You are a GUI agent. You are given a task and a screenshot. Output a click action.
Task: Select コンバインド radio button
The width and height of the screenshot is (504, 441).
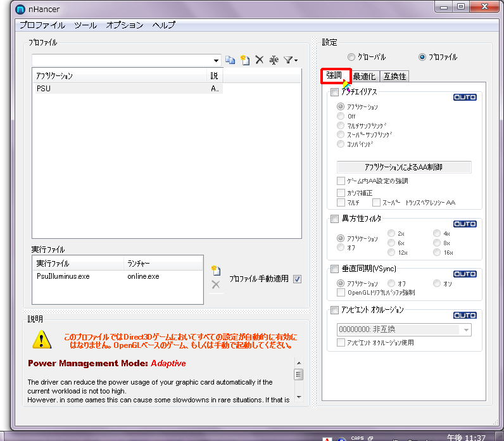click(x=341, y=144)
